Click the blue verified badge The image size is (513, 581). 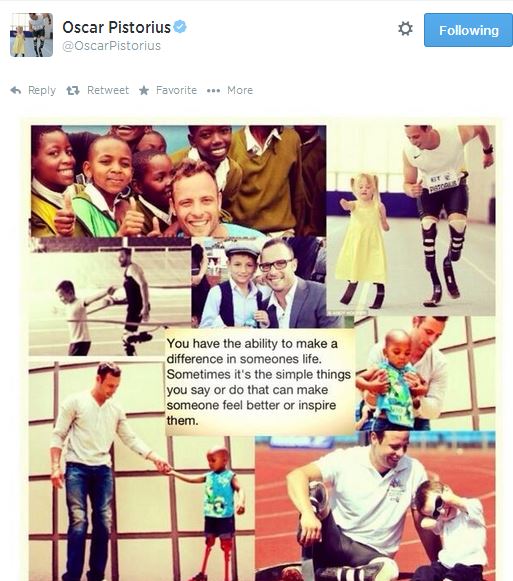(180, 27)
